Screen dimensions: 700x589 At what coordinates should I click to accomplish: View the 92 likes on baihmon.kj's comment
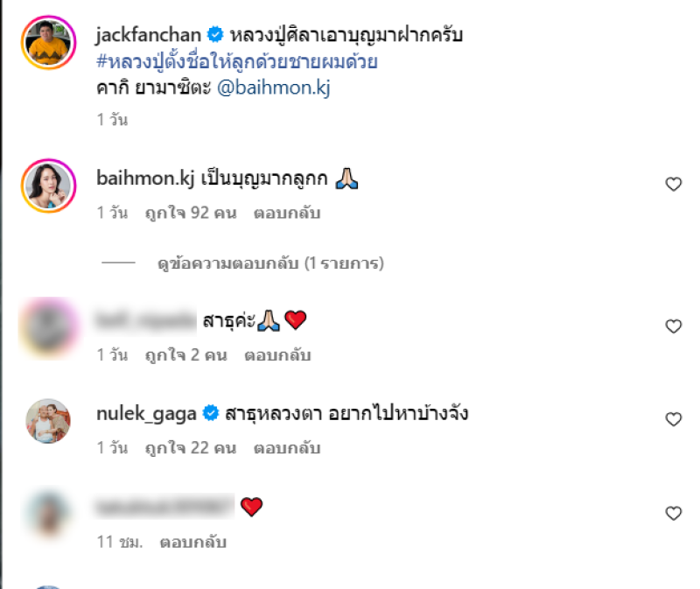tap(191, 213)
